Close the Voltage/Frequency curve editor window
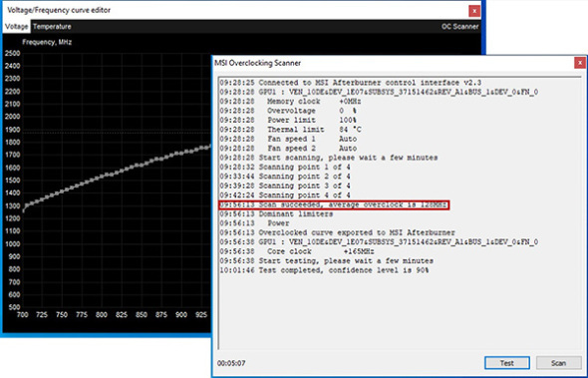Image resolution: width=588 pixels, height=378 pixels. (474, 11)
